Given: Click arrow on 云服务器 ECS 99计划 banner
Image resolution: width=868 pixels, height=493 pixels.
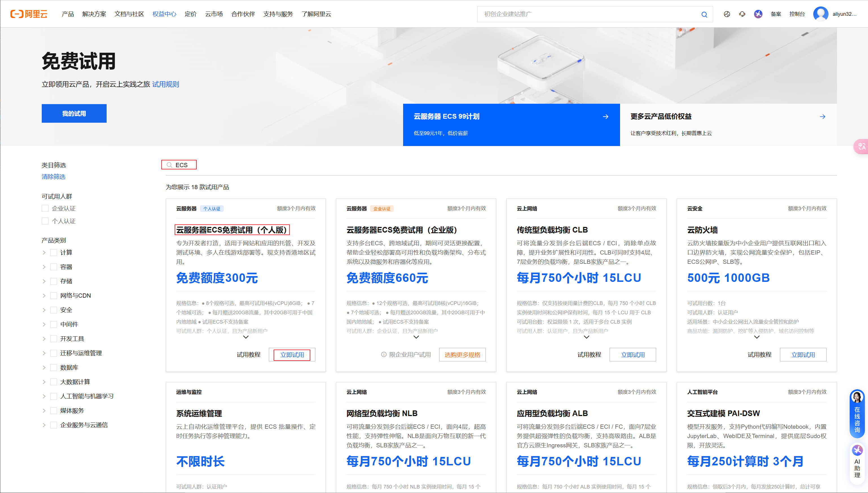Looking at the screenshot, I should 605,116.
